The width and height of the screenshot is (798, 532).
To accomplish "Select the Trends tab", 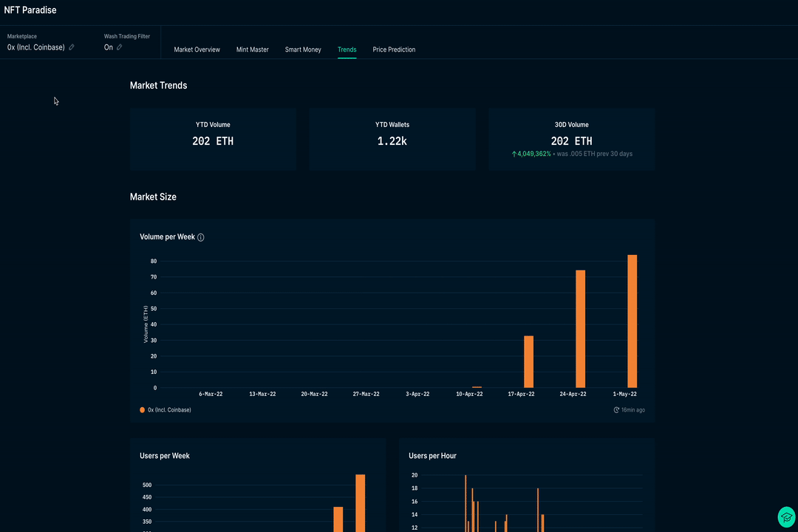I will point(347,50).
